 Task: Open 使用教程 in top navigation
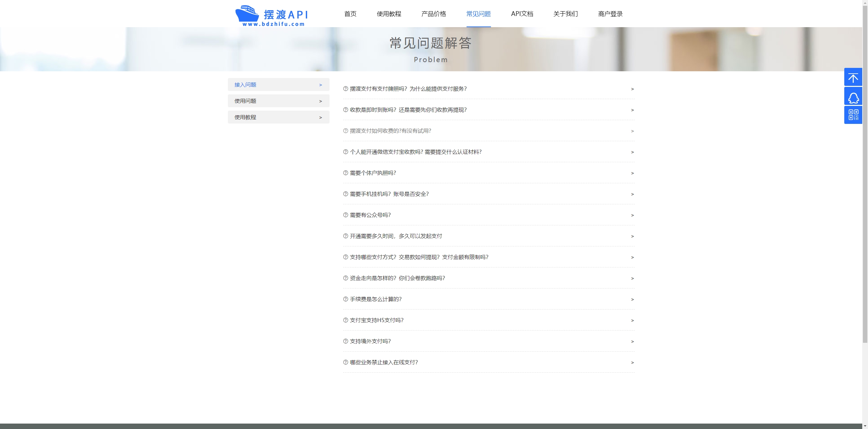[389, 14]
